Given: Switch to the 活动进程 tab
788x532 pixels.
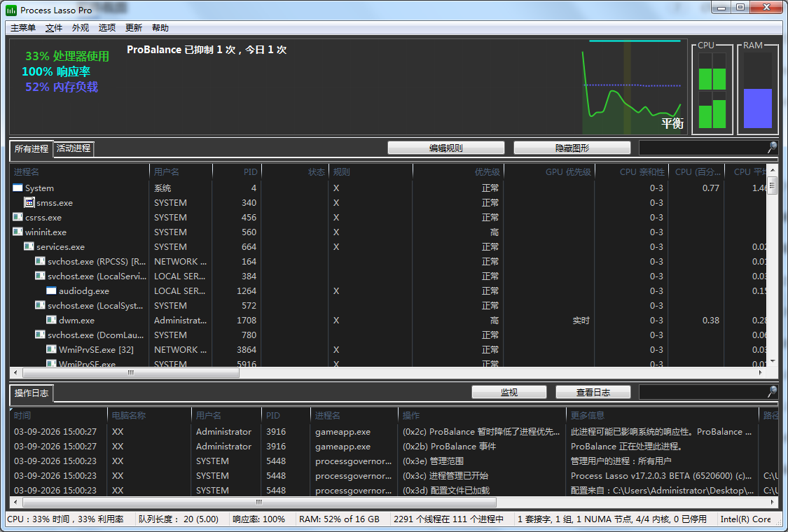Looking at the screenshot, I should click(74, 148).
